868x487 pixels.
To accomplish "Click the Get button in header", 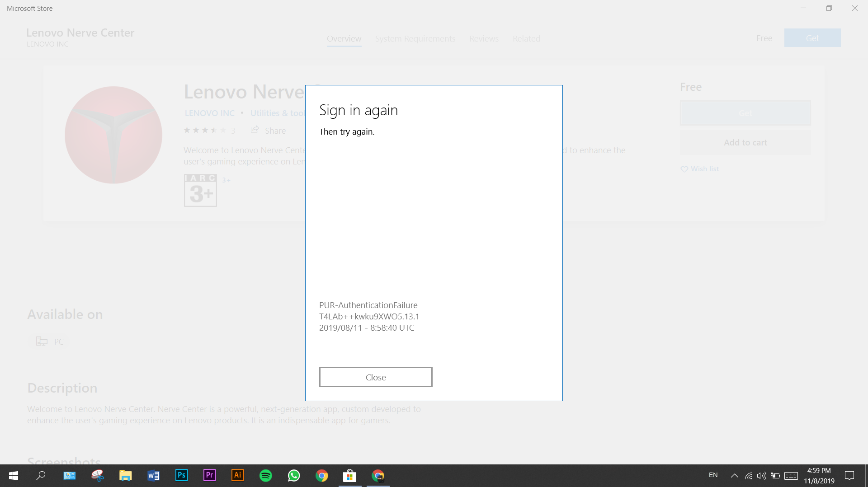I will point(812,38).
